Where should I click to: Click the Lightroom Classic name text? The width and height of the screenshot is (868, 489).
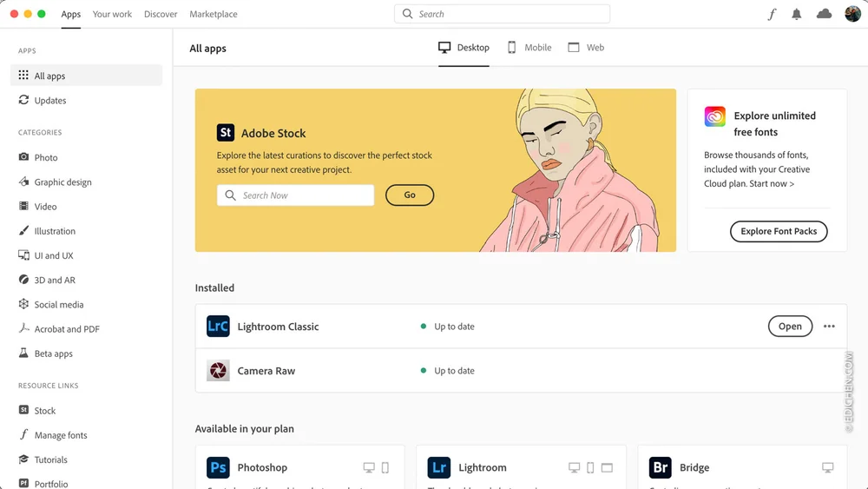pyautogui.click(x=278, y=327)
